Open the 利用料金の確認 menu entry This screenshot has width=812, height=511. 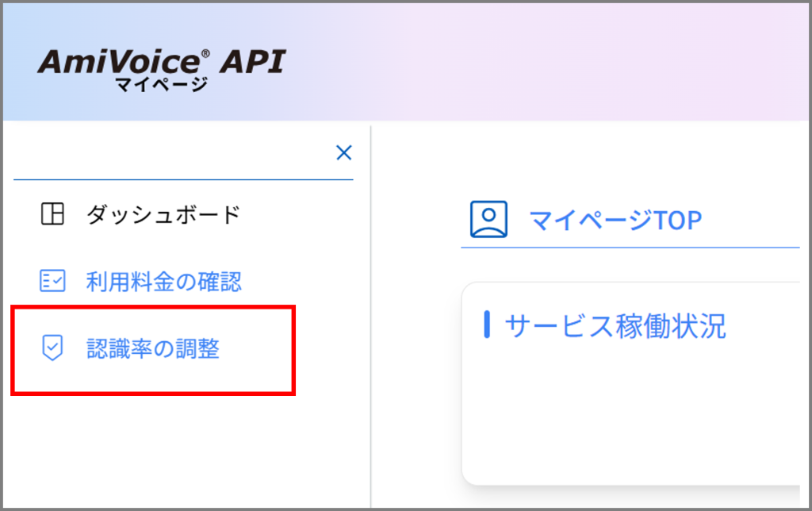[x=163, y=281]
